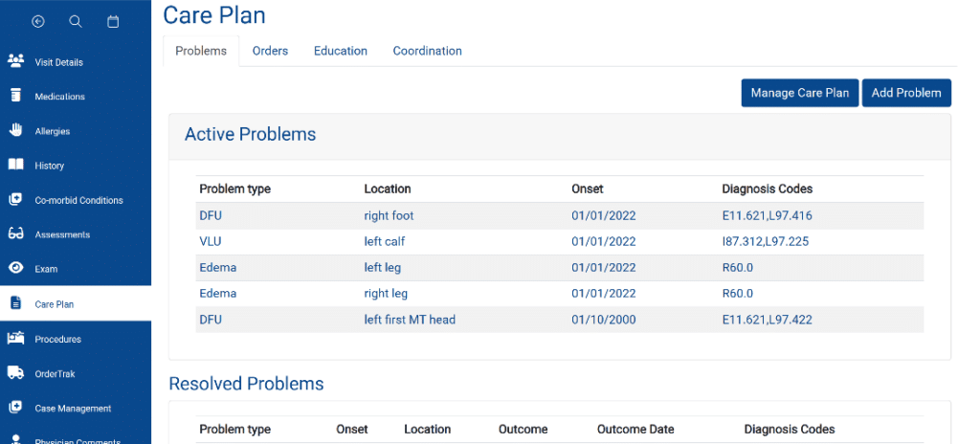Open the search magnifier icon

click(x=76, y=22)
